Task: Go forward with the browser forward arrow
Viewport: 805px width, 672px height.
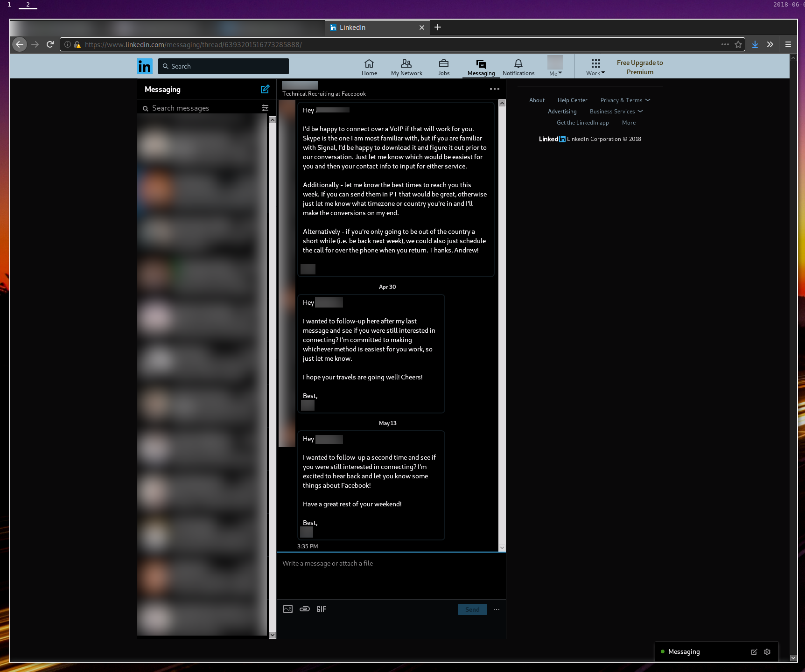Action: (x=35, y=44)
